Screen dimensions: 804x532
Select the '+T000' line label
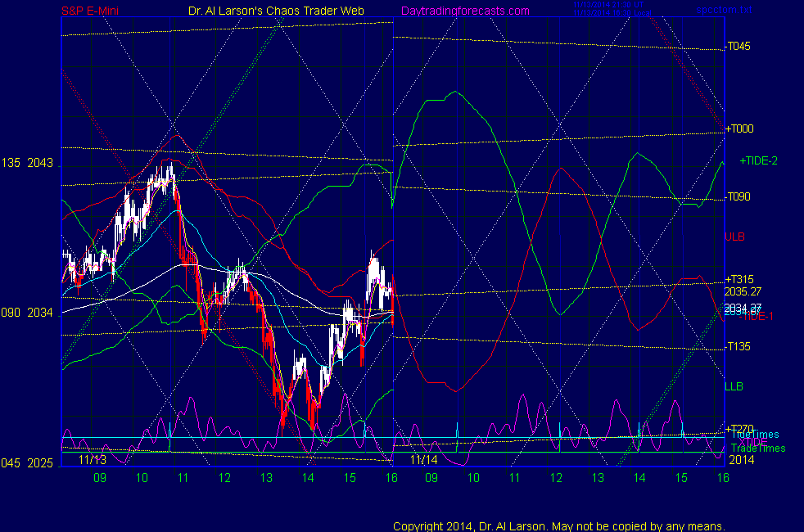[x=739, y=128]
